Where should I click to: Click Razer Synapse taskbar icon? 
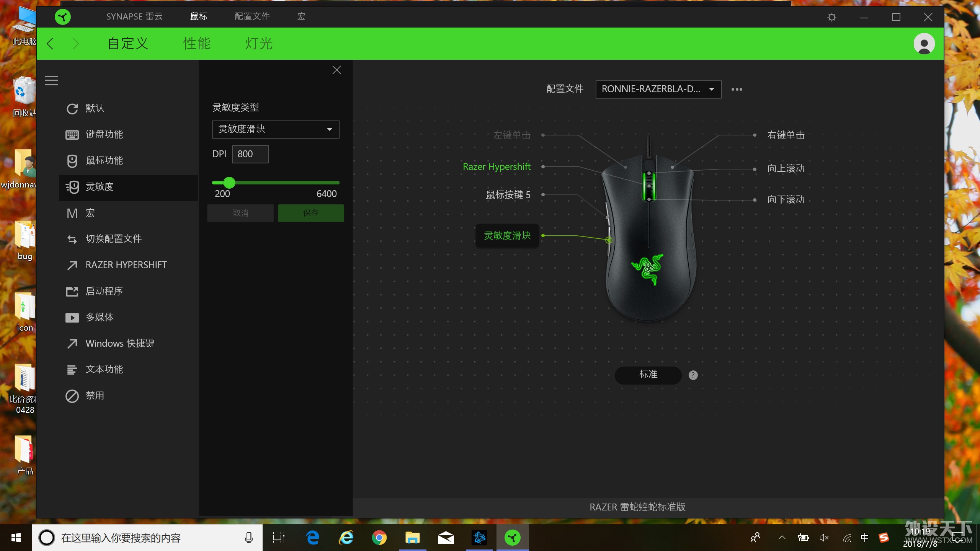pyautogui.click(x=513, y=538)
